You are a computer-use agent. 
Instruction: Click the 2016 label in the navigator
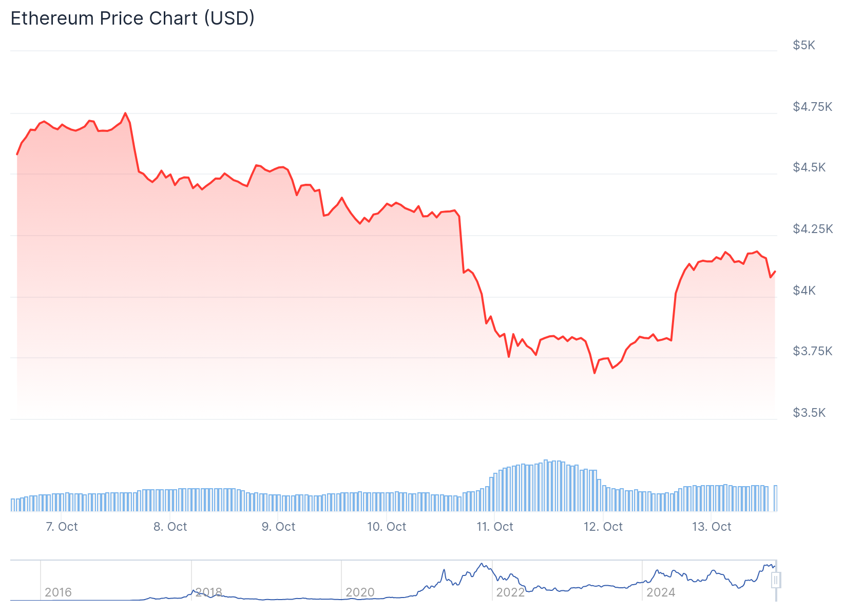[58, 592]
